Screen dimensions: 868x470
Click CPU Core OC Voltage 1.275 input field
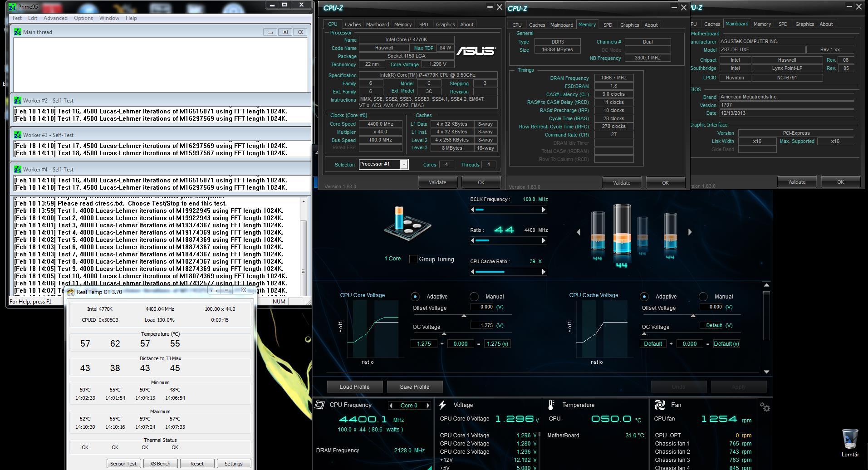click(482, 325)
